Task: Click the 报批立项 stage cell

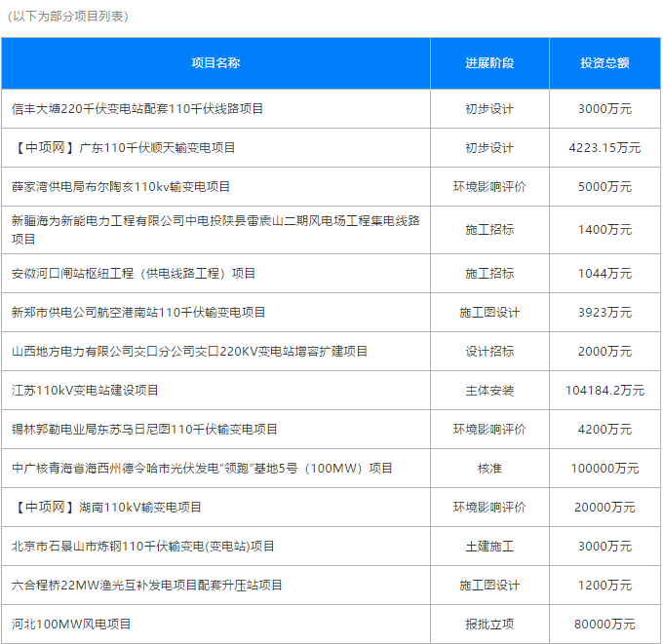Action: (489, 624)
